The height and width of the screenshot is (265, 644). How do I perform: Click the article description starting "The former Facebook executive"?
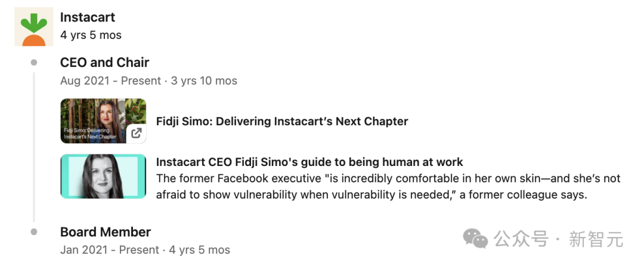pyautogui.click(x=388, y=187)
